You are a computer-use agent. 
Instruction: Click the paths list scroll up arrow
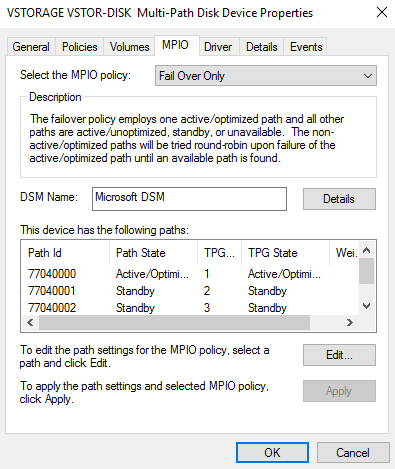coord(367,250)
